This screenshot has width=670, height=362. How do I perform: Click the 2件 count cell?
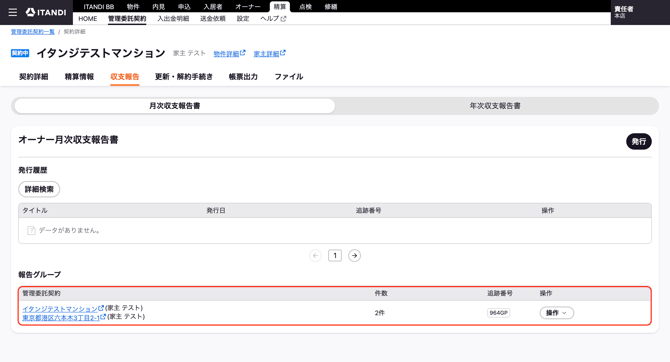[380, 313]
